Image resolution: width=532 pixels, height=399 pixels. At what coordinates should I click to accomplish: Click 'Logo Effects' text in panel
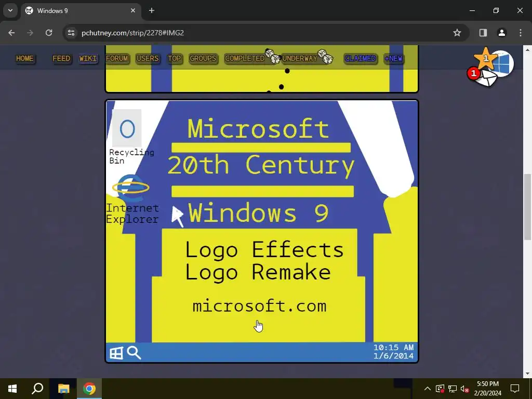click(264, 250)
